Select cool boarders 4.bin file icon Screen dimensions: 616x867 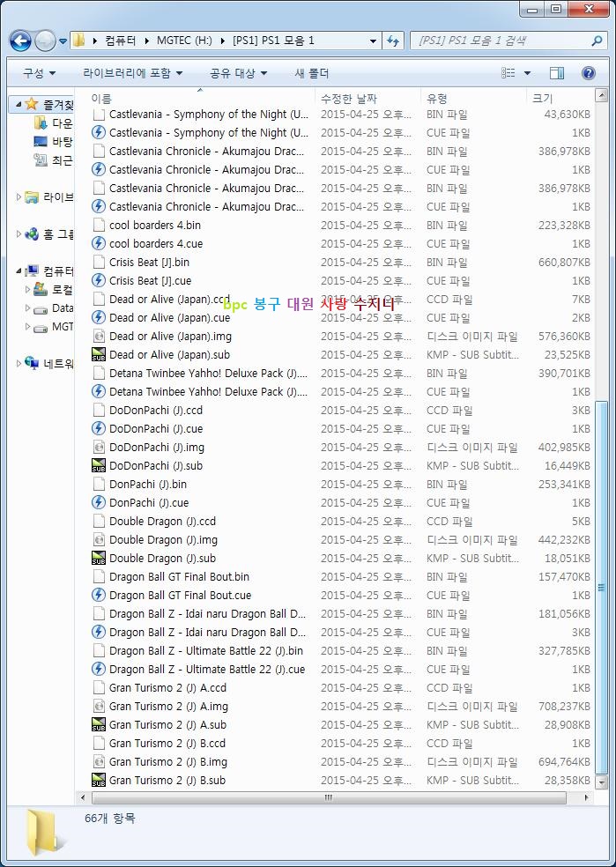(x=99, y=225)
